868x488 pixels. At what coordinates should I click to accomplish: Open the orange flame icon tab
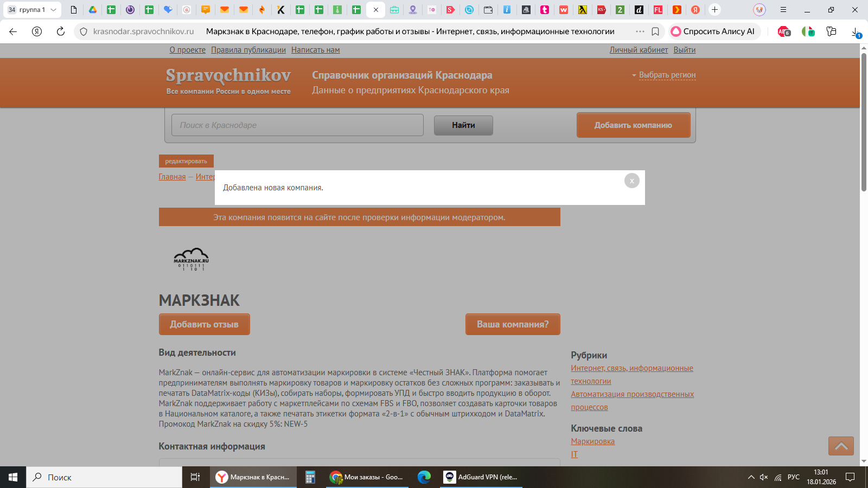[x=262, y=10]
